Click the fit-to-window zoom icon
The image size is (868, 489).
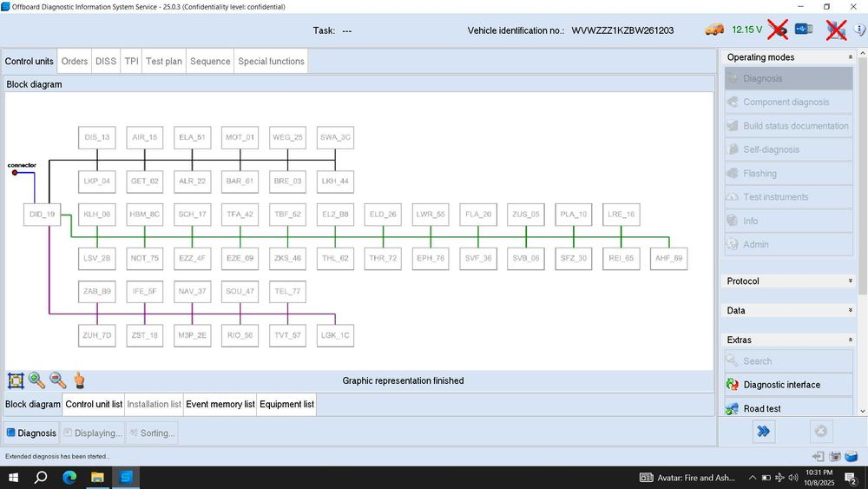click(16, 380)
